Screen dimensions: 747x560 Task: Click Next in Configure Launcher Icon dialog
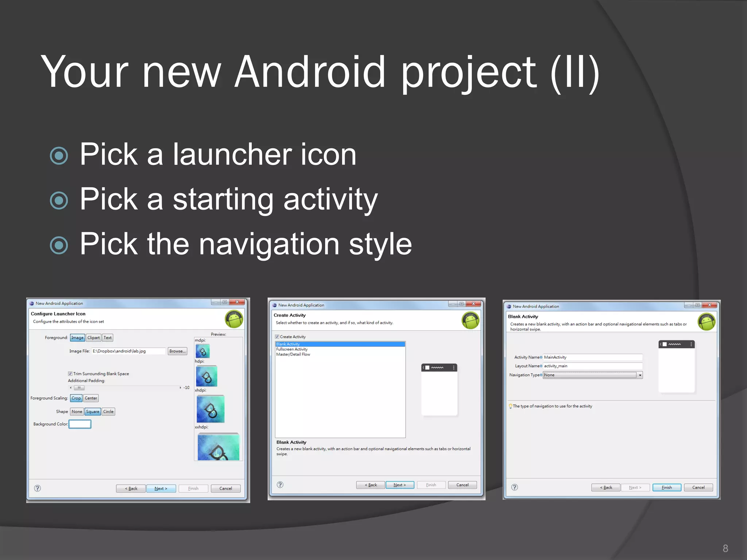coord(161,489)
